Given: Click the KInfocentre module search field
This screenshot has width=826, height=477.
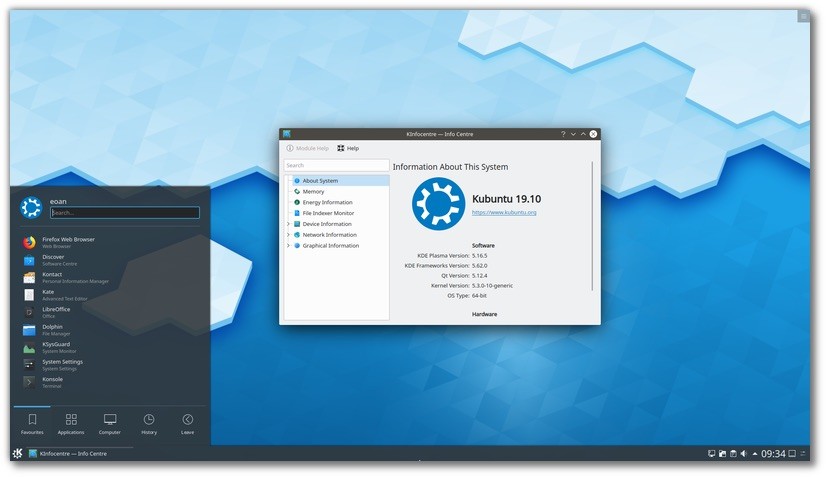Looking at the screenshot, I should tap(337, 165).
